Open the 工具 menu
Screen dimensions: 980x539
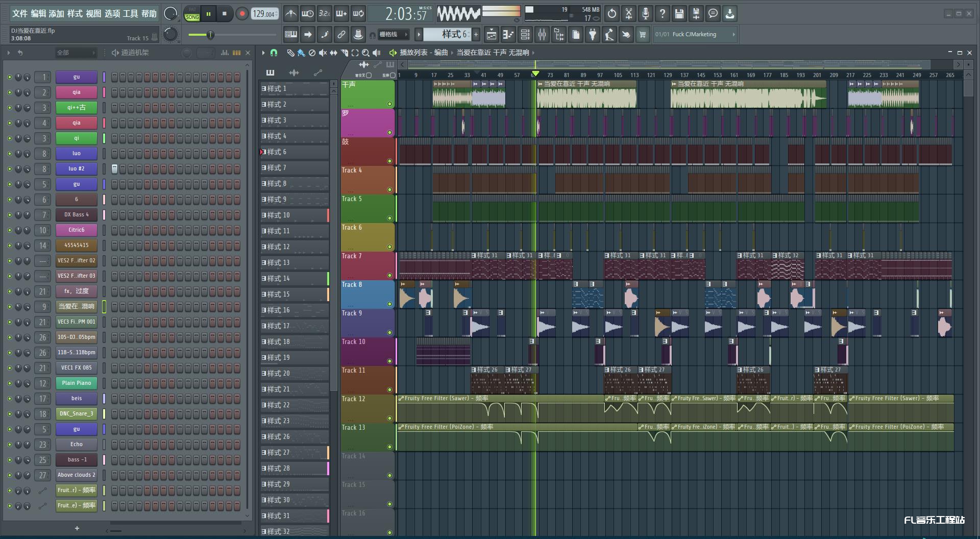pos(130,14)
